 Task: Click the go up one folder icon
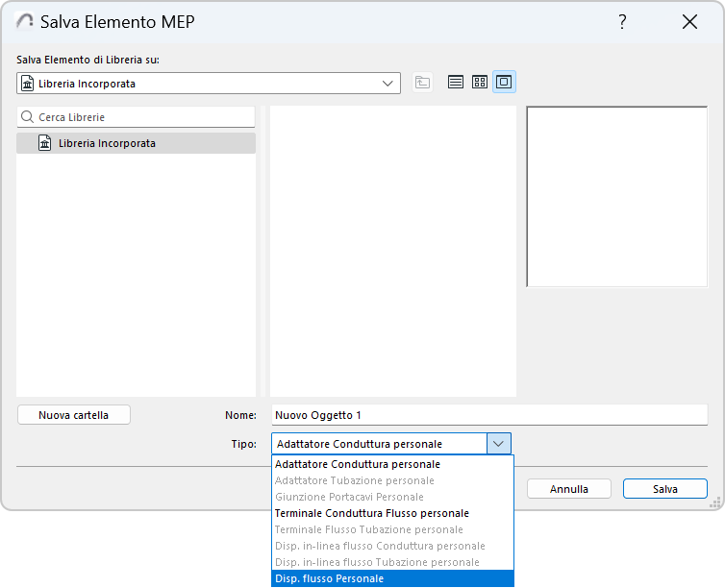click(422, 83)
